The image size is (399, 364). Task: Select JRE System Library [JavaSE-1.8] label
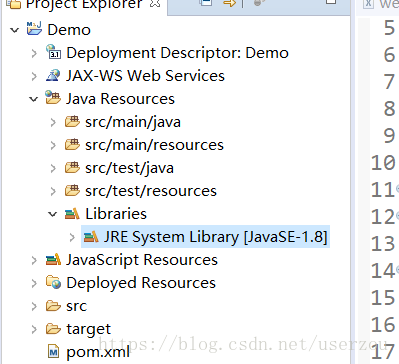216,237
